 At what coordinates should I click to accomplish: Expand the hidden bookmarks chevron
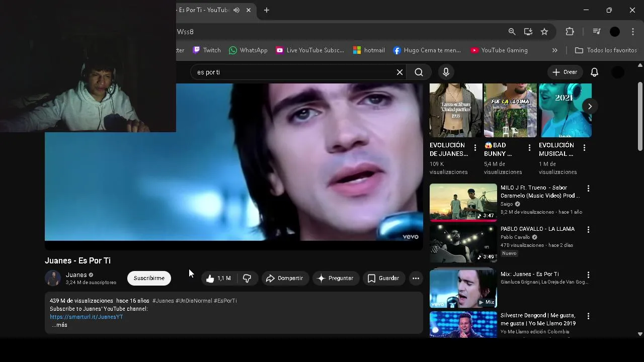pyautogui.click(x=555, y=50)
